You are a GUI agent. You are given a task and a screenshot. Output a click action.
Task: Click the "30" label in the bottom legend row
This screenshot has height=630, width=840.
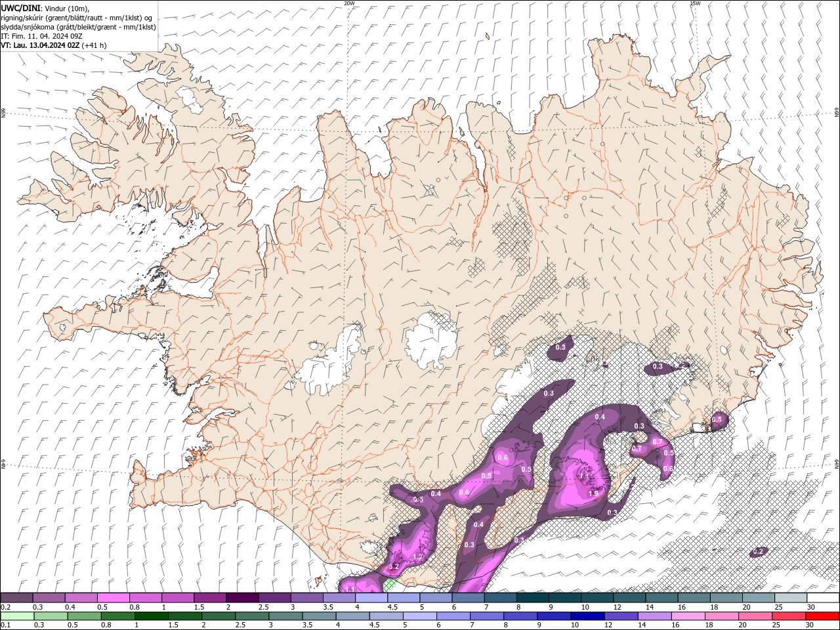tap(810, 625)
